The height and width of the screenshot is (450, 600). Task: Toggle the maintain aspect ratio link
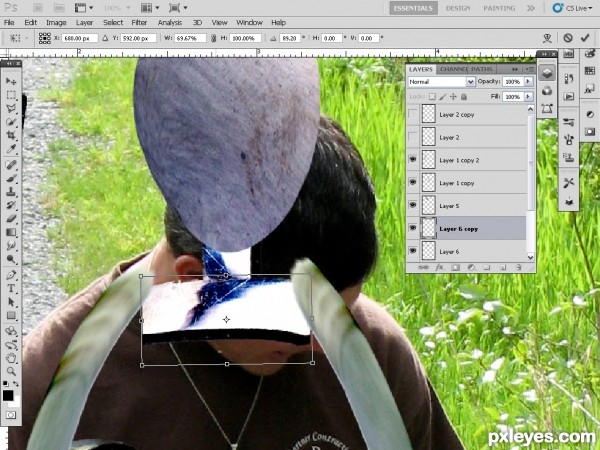[214, 38]
